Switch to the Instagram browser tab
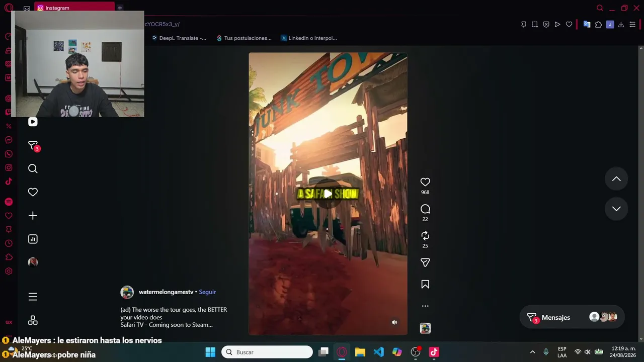 point(74,8)
